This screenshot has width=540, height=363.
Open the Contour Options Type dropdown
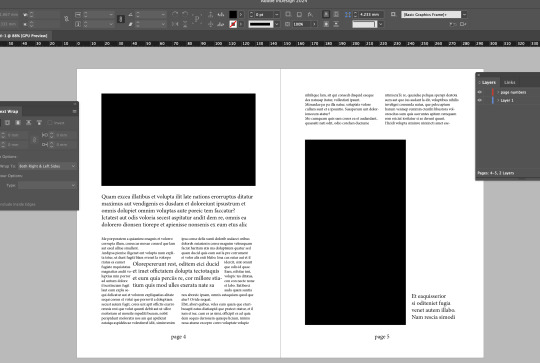(47, 185)
